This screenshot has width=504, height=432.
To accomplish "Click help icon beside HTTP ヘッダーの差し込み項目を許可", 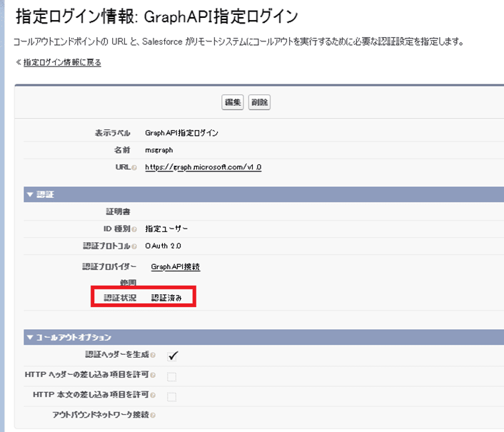I will point(153,375).
